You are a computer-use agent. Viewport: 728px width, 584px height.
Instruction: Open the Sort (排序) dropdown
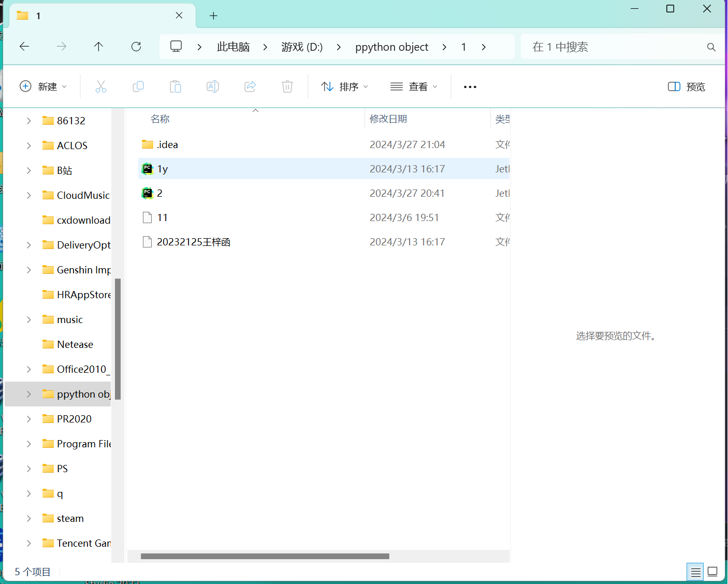[344, 86]
